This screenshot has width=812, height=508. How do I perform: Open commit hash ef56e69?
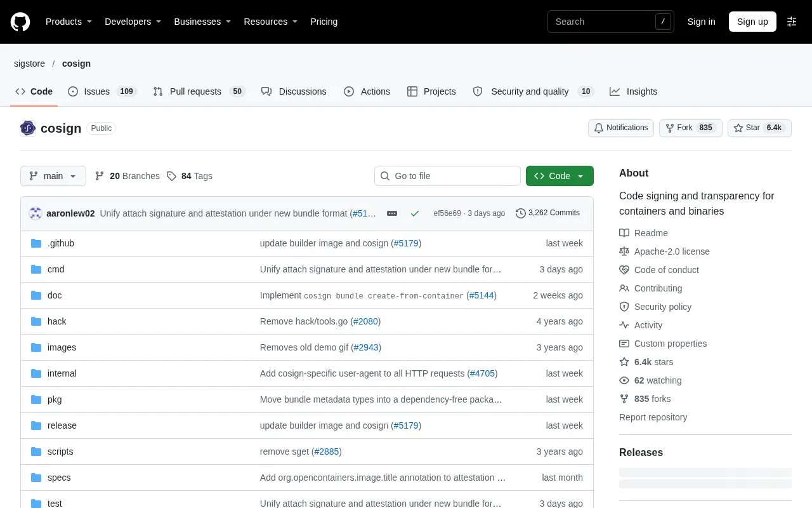(447, 213)
